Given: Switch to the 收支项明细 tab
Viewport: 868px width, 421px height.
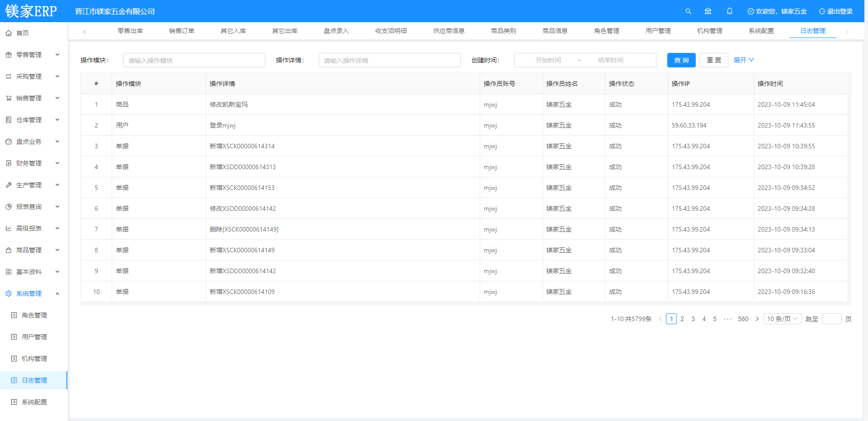Looking at the screenshot, I should click(x=391, y=31).
